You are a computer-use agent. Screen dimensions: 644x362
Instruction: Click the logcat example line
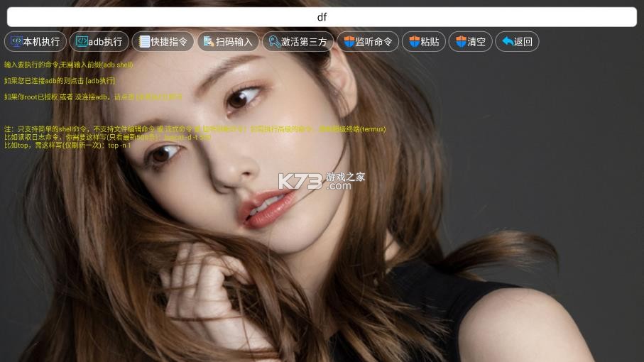[x=108, y=137]
